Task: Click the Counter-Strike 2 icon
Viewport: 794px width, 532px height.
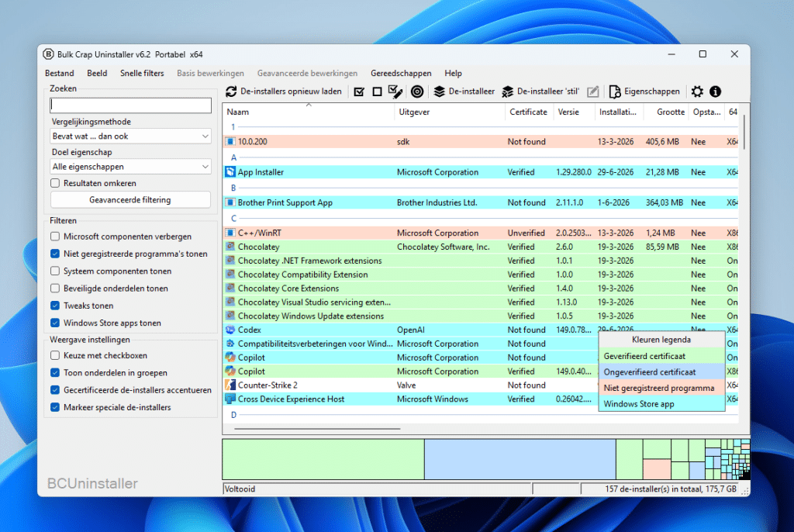Action: (230, 385)
